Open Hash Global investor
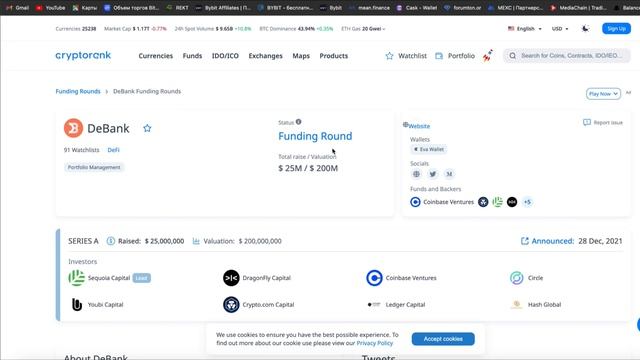Screen dimensions: 640x360 pos(544,304)
